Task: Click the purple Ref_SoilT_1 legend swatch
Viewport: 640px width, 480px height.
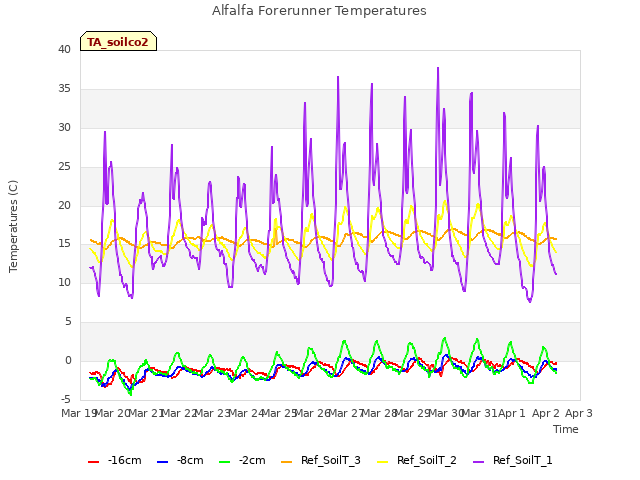Action: coord(478,461)
